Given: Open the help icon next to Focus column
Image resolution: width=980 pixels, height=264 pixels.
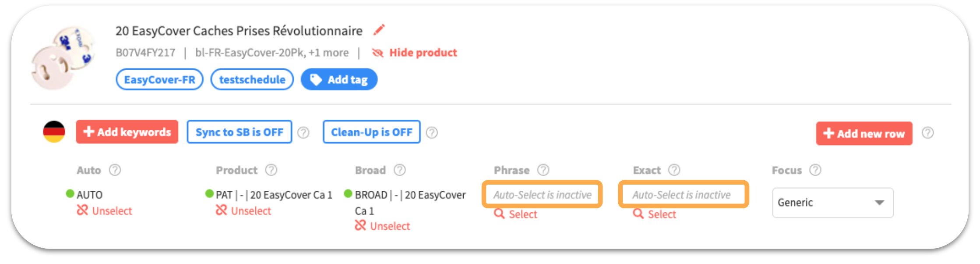Looking at the screenshot, I should click(815, 170).
